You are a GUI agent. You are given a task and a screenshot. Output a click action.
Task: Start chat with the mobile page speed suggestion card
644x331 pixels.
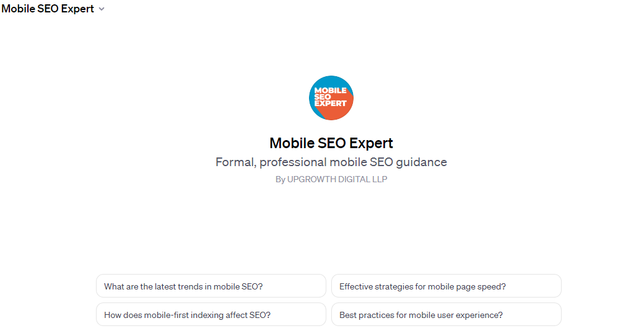[446, 286]
